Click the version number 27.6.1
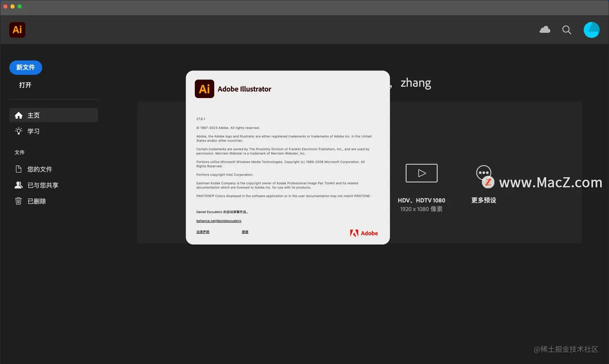The image size is (609, 364). point(201,119)
